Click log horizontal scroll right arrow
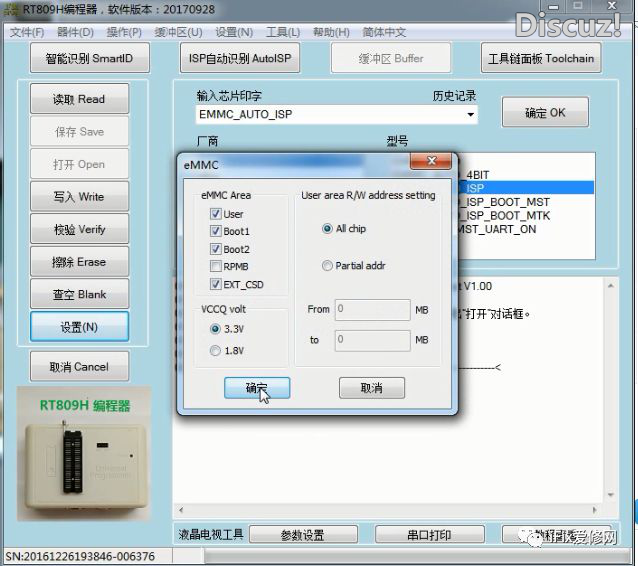This screenshot has width=638, height=566. pos(595,510)
